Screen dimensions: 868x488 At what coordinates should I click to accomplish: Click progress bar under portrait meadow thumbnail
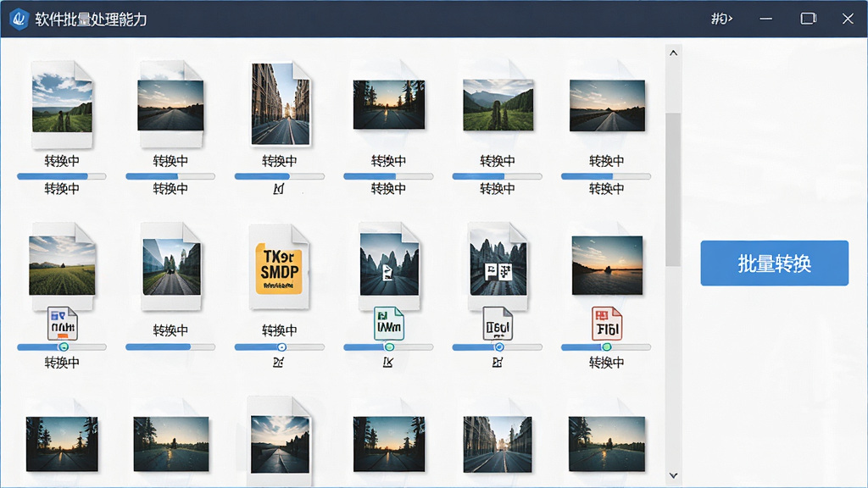coord(61,176)
